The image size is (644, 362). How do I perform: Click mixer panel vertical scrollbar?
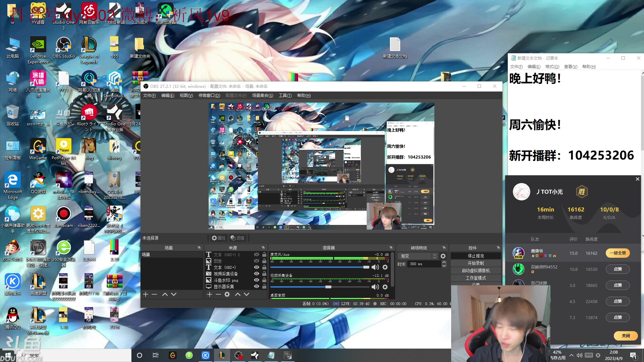392,270
